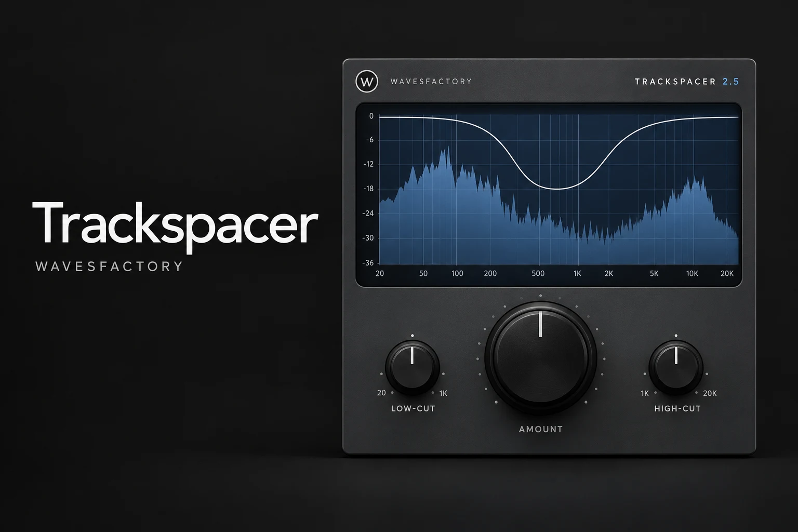Click the -6 dB axis label
This screenshot has width=798, height=532.
pyautogui.click(x=370, y=140)
